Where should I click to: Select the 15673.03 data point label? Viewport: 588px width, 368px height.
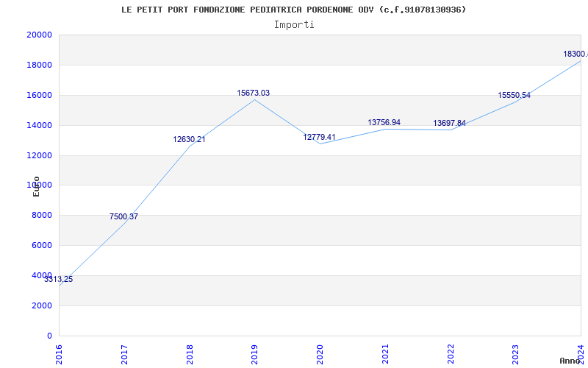pos(253,93)
